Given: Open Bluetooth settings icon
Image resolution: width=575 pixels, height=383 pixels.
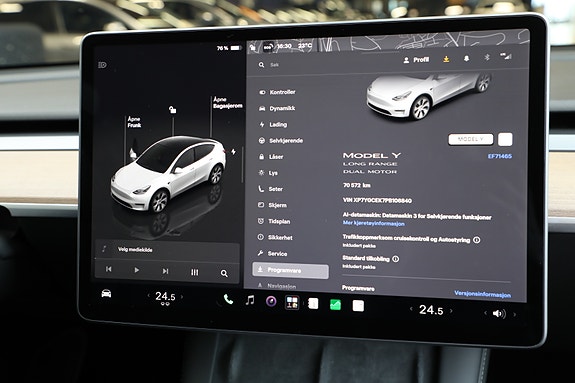Looking at the screenshot, I should click(x=487, y=57).
